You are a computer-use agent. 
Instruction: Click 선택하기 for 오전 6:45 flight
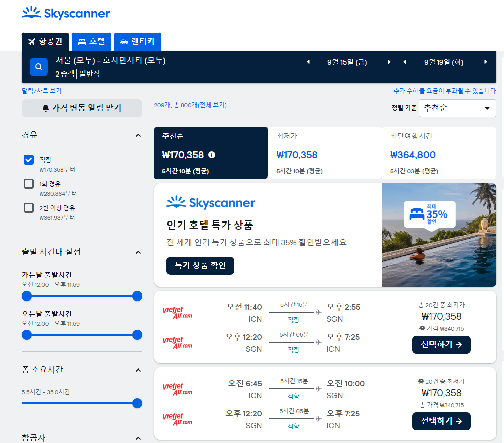point(441,421)
